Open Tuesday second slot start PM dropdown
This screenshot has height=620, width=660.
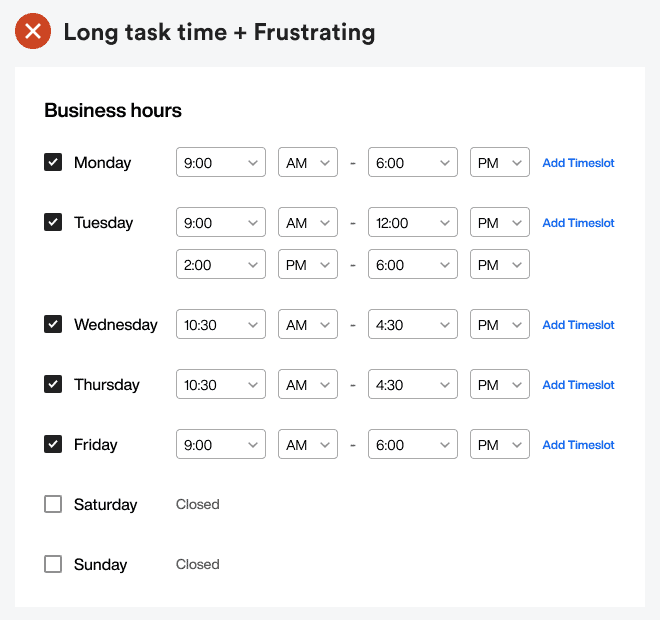click(308, 265)
